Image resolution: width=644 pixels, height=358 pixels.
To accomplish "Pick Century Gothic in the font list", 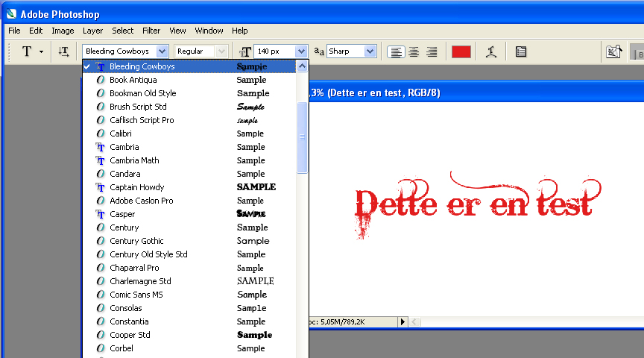I will coord(136,241).
